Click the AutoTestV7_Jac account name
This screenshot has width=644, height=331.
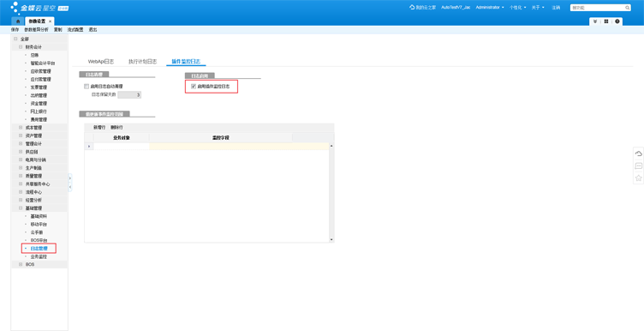click(x=456, y=8)
